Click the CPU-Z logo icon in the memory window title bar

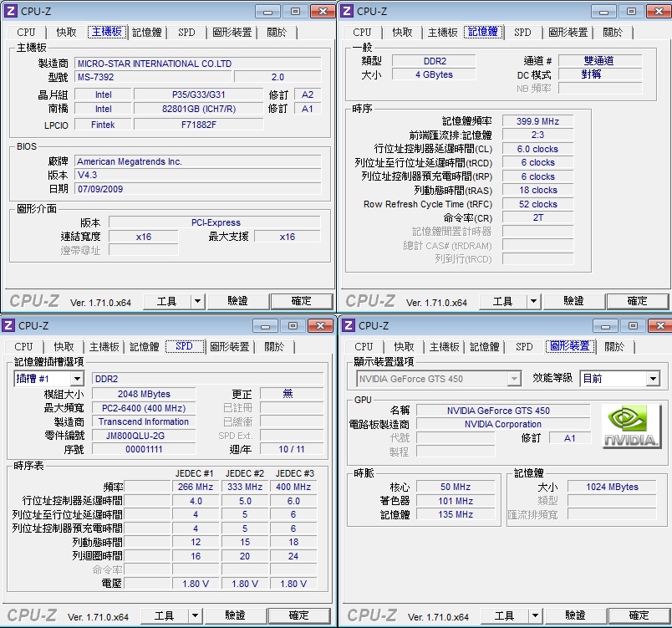coord(346,11)
